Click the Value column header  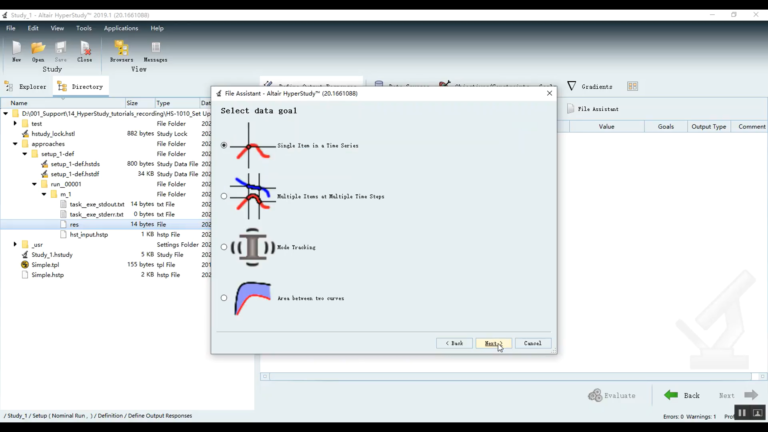coord(606,126)
